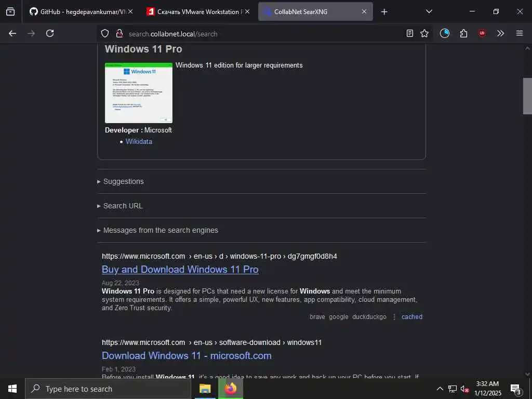Open the list all tabs dropdown arrow
The width and height of the screenshot is (532, 399).
coord(429,11)
